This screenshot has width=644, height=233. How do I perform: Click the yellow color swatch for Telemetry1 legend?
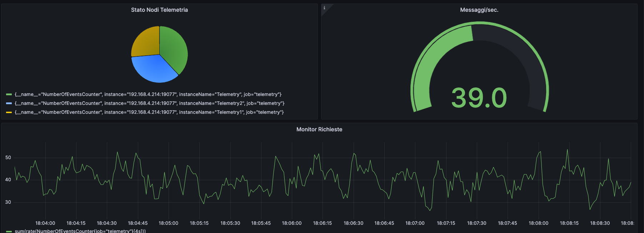[9, 112]
